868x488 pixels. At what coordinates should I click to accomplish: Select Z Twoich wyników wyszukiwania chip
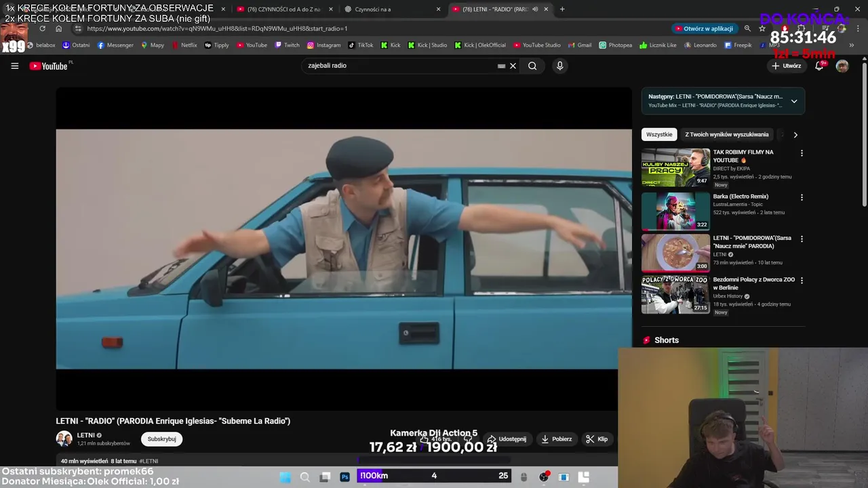point(727,134)
